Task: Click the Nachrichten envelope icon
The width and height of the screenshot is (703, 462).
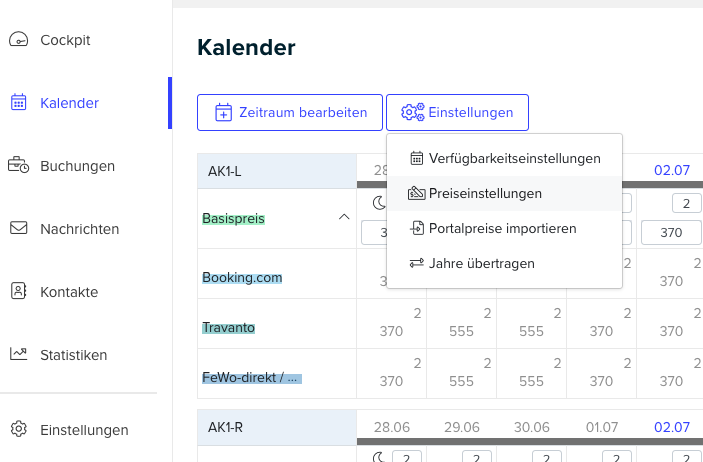Action: tap(18, 228)
